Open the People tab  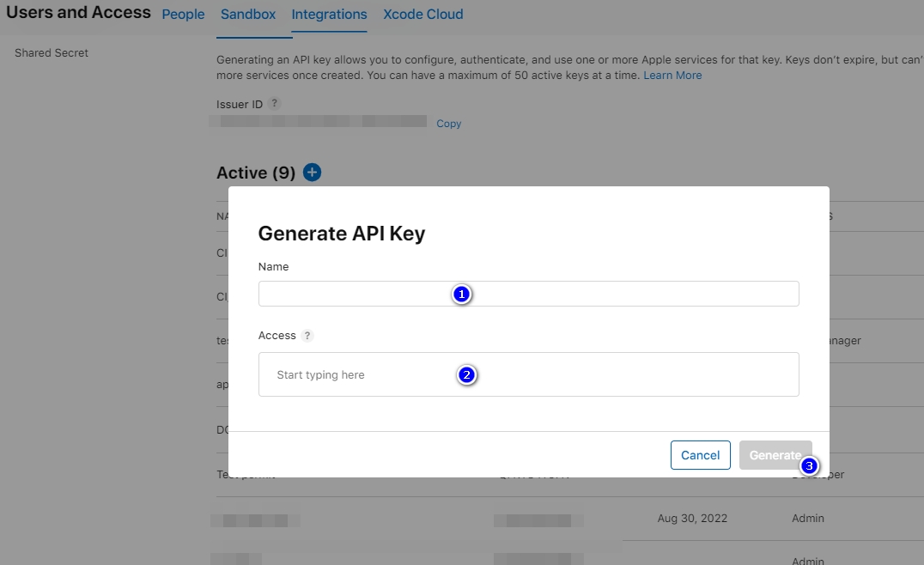coord(183,15)
